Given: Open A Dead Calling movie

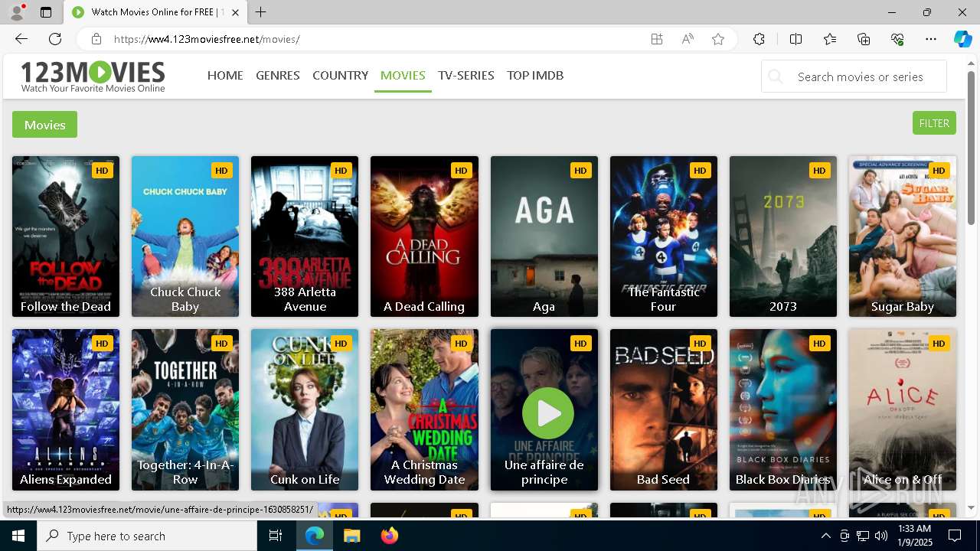Looking at the screenshot, I should coord(424,236).
